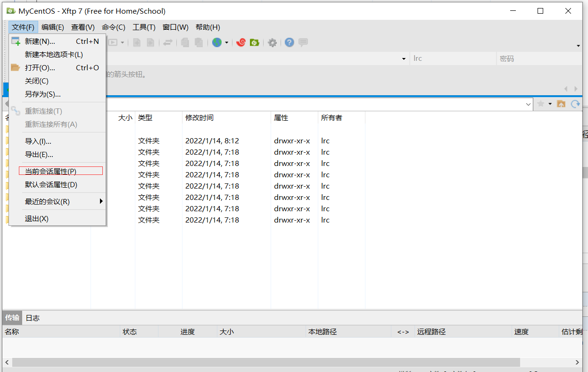
Task: Open the 文件(F) menu bar item
Action: click(x=23, y=27)
